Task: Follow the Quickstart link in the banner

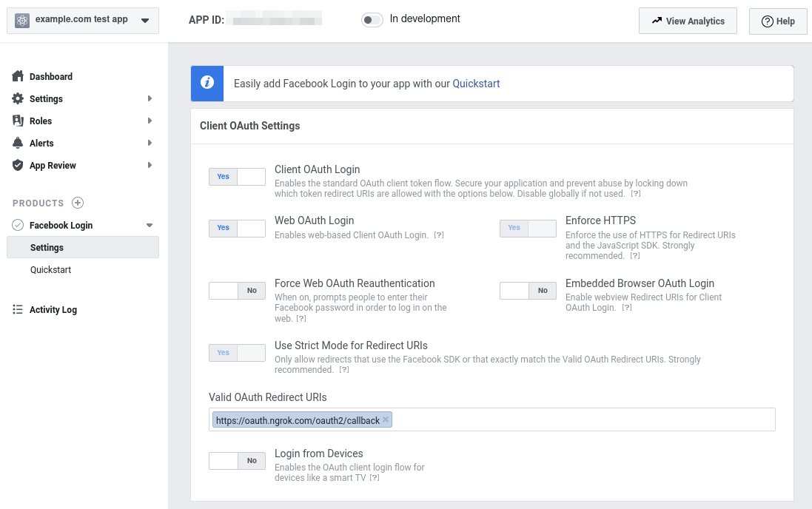Action: coord(476,84)
